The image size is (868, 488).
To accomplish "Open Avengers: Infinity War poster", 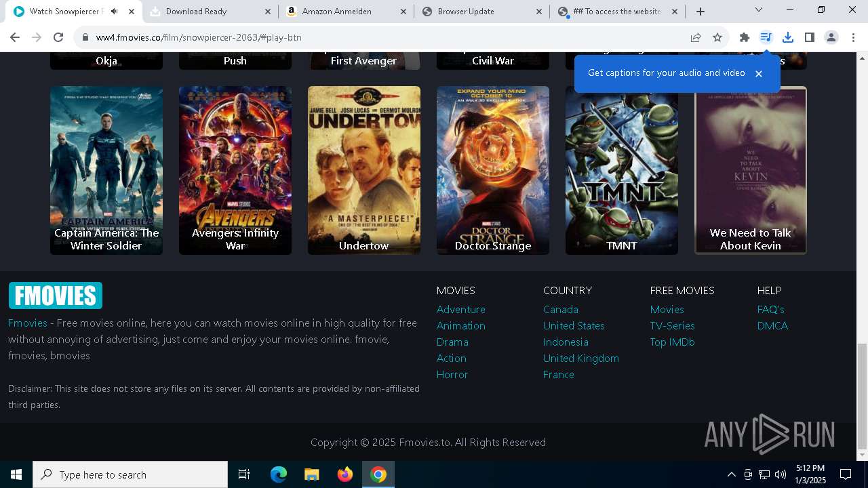I will 235,170.
